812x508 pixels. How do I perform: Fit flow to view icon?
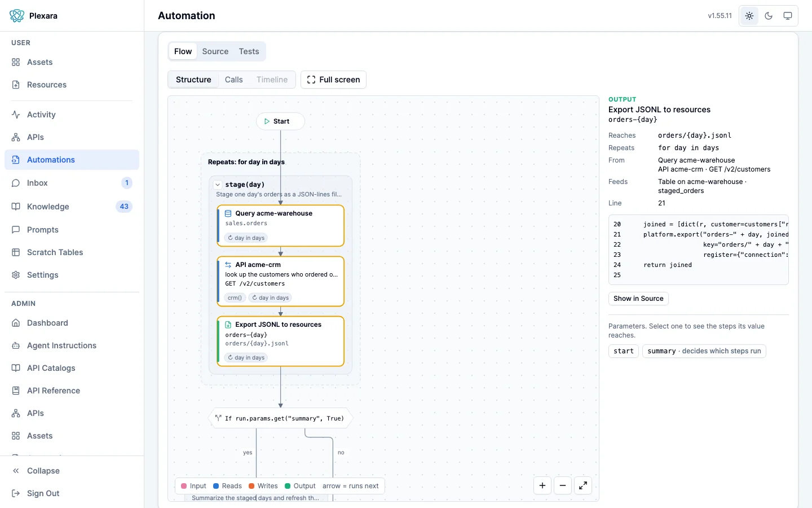(x=583, y=485)
